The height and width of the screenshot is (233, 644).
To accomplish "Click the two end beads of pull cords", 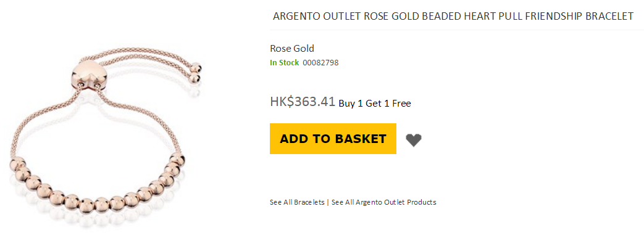I will [196, 72].
